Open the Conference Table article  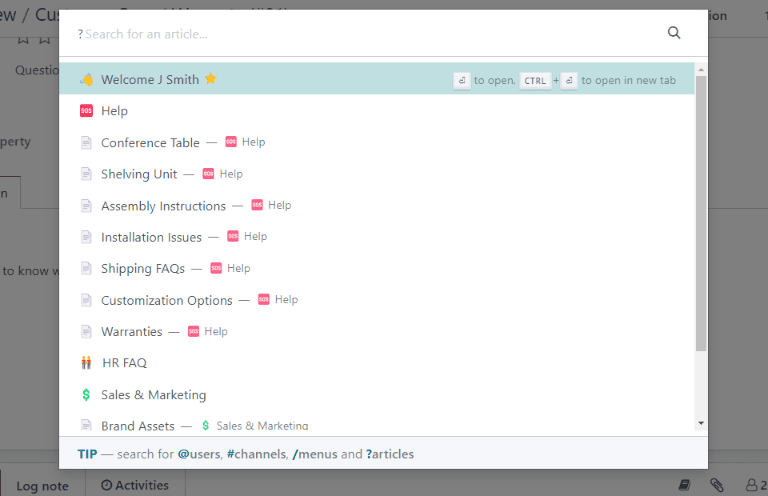[x=150, y=143]
